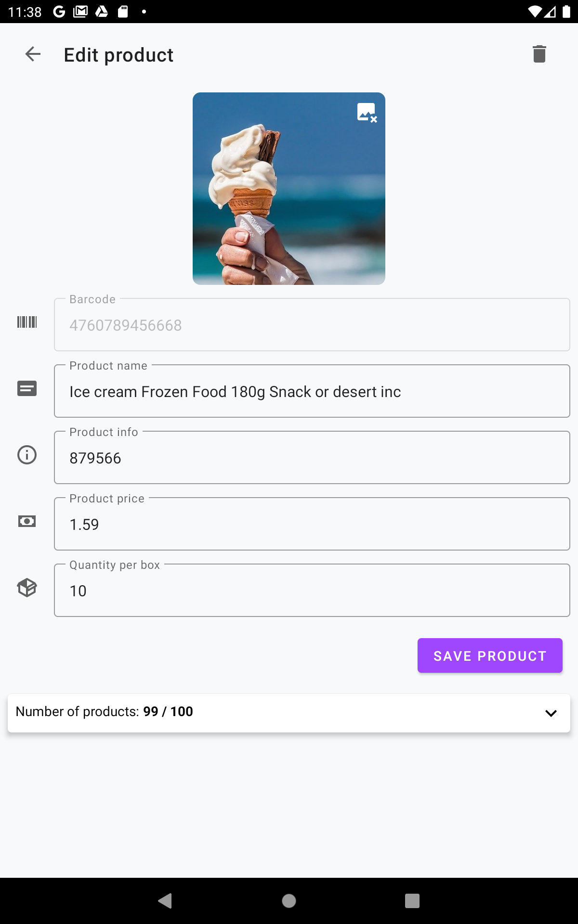Edit the Product price field
This screenshot has height=924, width=578.
click(x=312, y=525)
